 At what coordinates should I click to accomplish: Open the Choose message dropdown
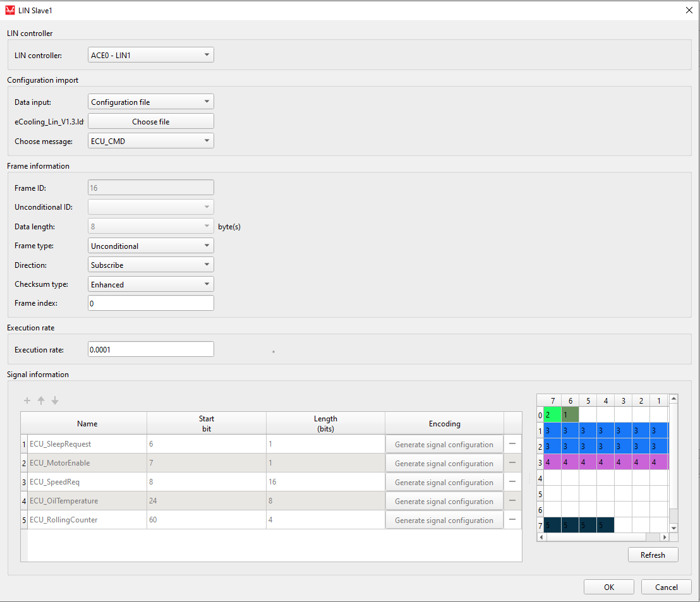pos(150,141)
